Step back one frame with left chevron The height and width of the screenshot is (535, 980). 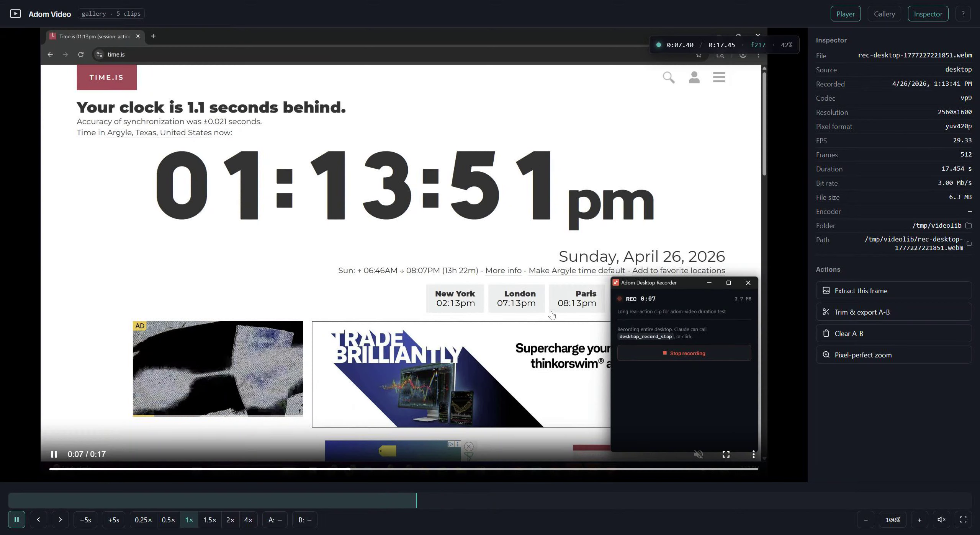click(38, 520)
